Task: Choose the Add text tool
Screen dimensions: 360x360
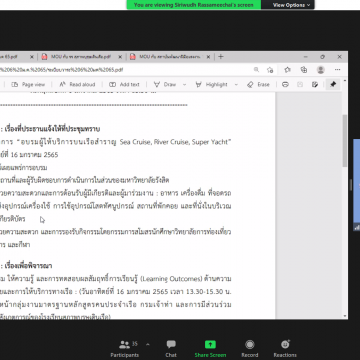Action: (125, 85)
